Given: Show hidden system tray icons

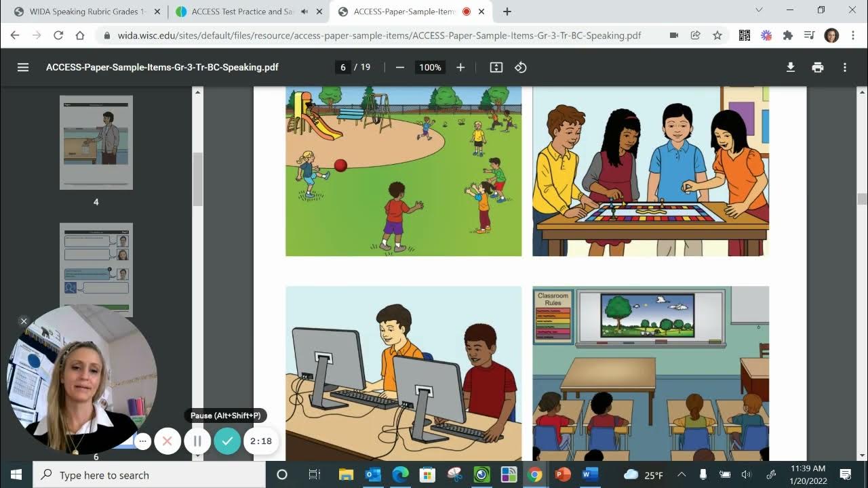Looking at the screenshot, I should [x=682, y=474].
